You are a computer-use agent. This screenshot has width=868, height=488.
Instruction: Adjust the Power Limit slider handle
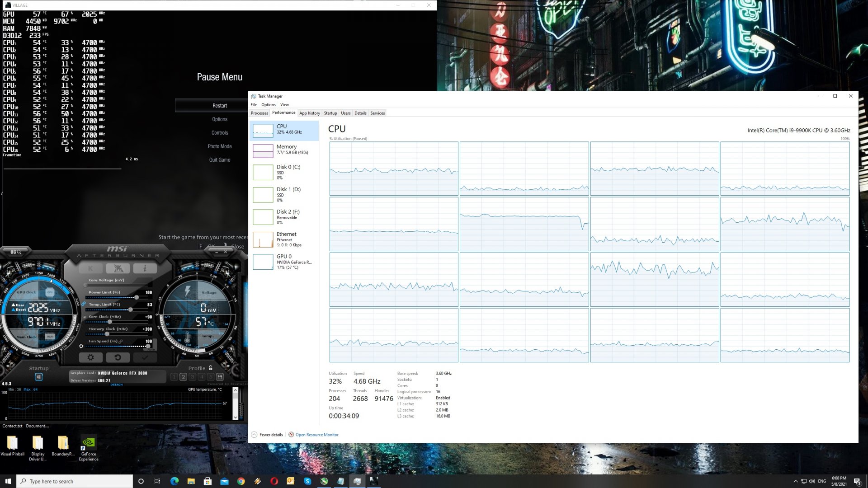(137, 297)
